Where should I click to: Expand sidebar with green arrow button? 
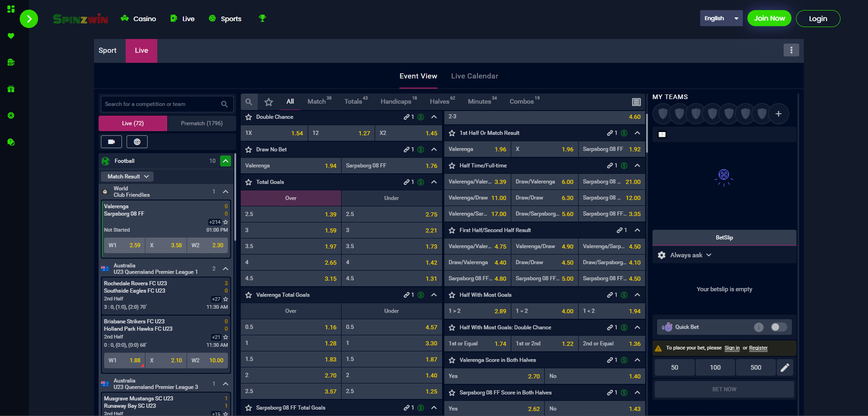click(x=29, y=19)
